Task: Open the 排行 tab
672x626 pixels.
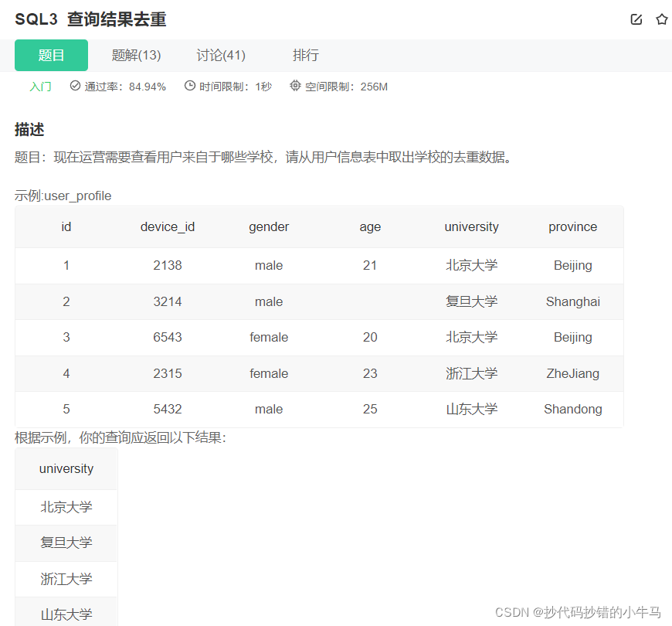Action: [306, 56]
